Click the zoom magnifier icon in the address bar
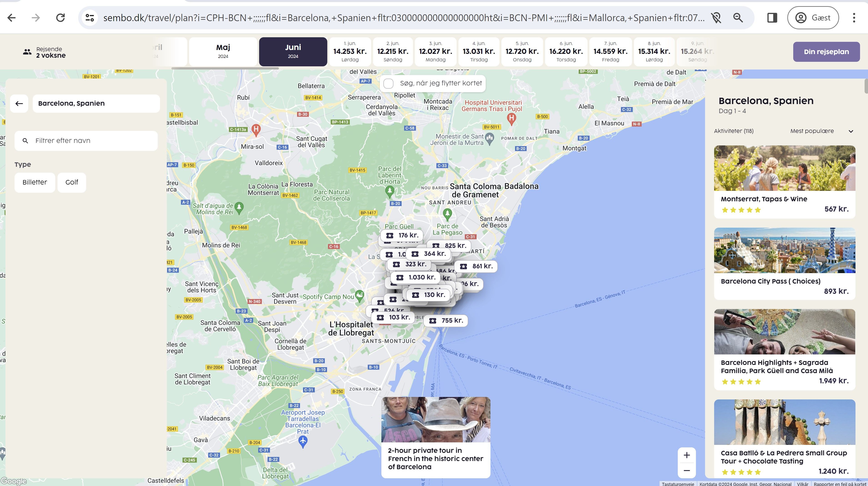 (x=738, y=18)
